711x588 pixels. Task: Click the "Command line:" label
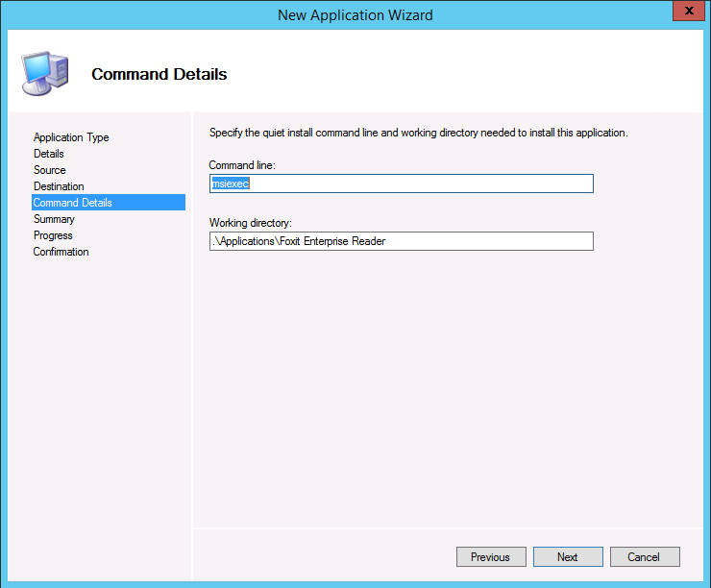tap(242, 165)
